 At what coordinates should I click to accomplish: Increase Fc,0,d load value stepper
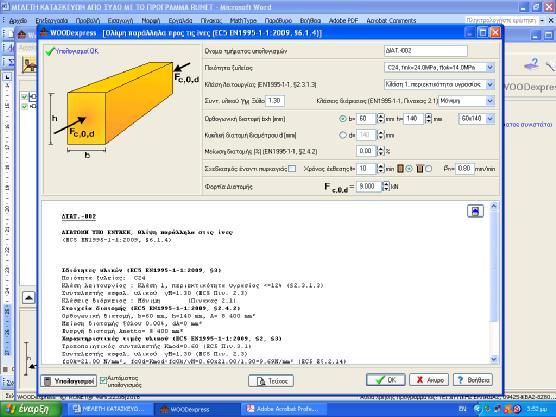coord(386,184)
